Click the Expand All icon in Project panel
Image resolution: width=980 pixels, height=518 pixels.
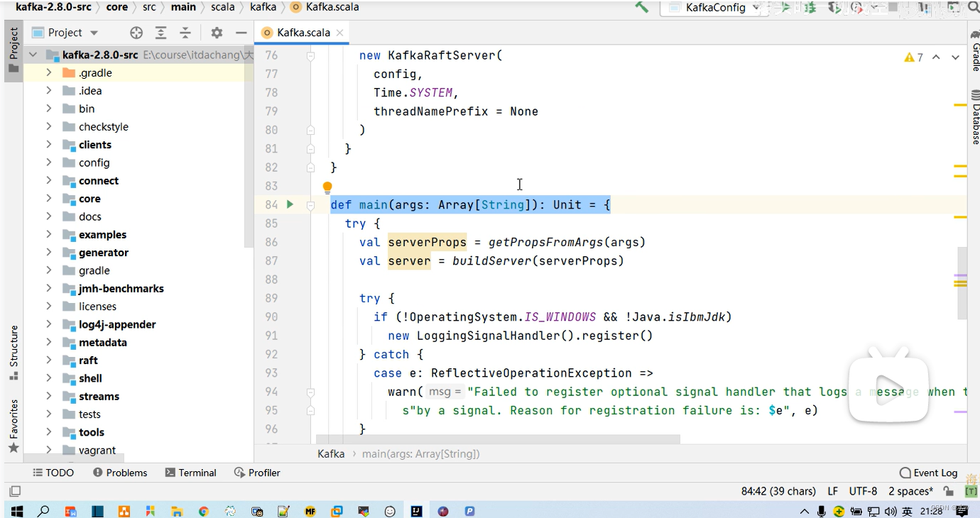point(161,33)
